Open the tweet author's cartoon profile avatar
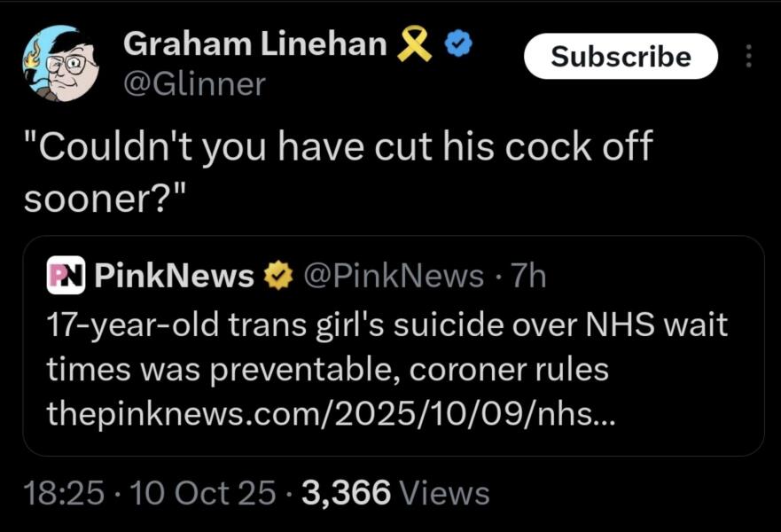This screenshot has width=781, height=532. (59, 63)
